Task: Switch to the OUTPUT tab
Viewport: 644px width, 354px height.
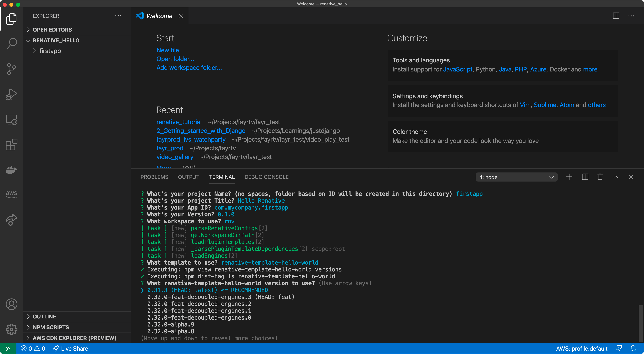Action: tap(189, 177)
